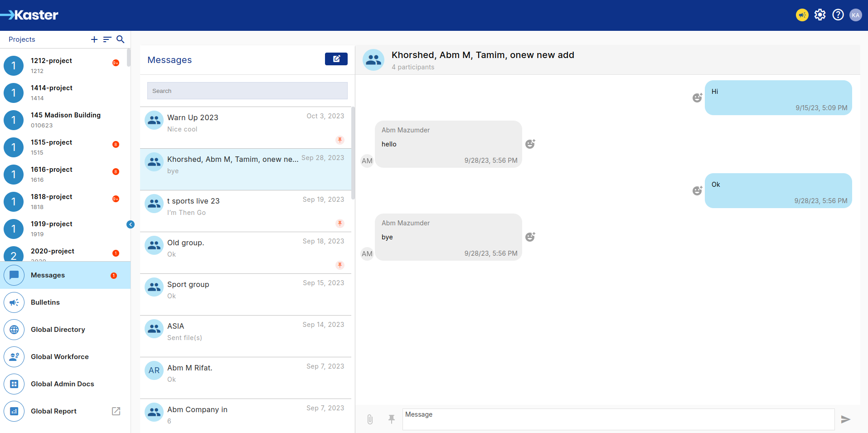Open settings gear in top bar
Viewport: 868px width, 433px height.
point(820,15)
